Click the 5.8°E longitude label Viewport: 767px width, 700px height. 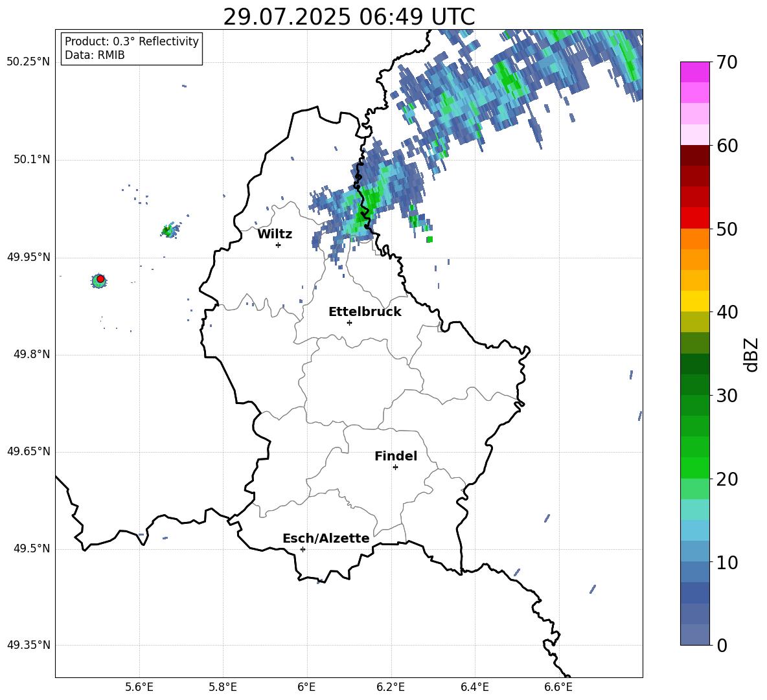tap(223, 687)
